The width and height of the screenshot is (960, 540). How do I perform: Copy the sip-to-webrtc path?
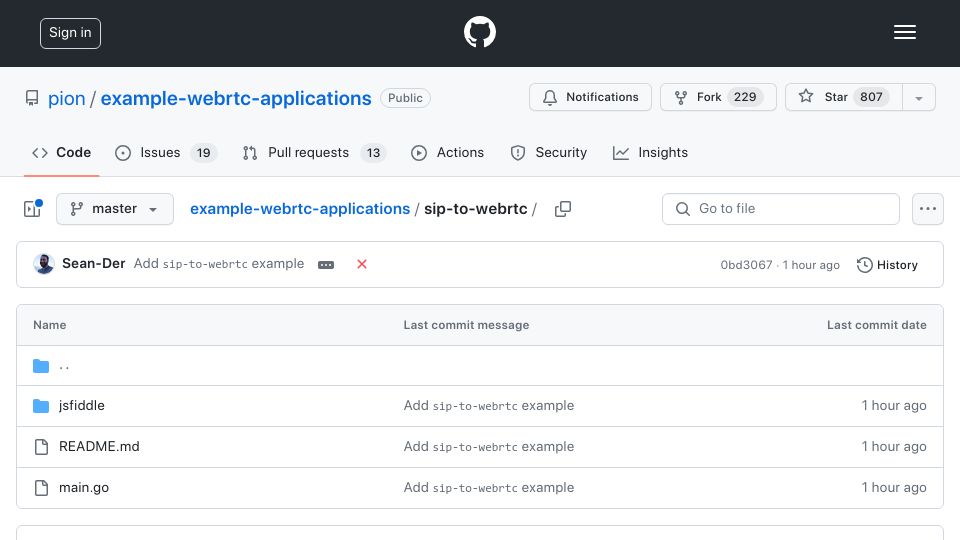click(563, 209)
